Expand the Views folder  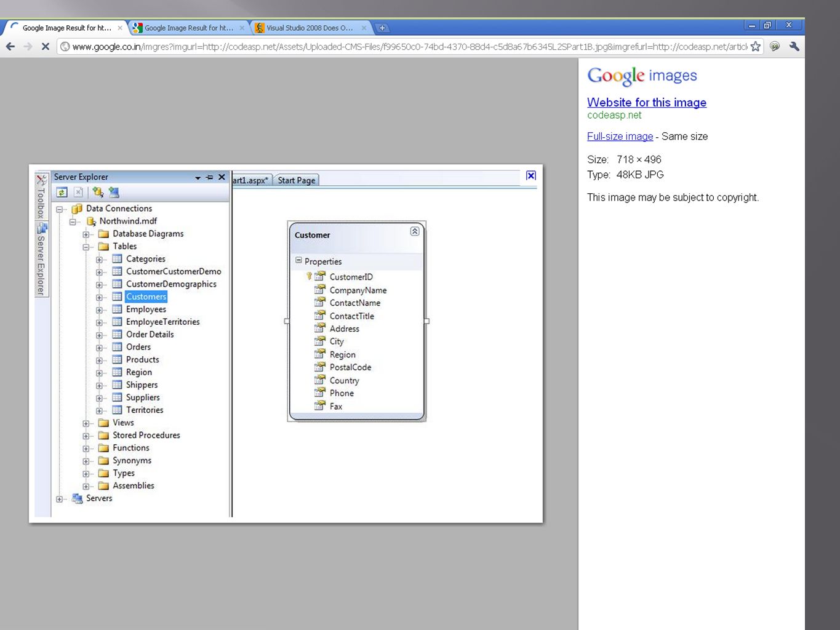tap(87, 423)
